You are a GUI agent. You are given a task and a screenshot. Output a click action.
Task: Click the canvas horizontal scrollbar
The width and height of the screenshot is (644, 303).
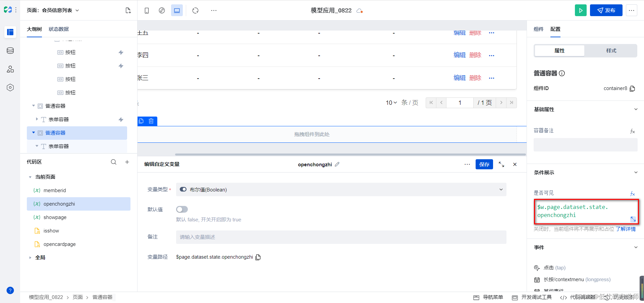[350, 155]
